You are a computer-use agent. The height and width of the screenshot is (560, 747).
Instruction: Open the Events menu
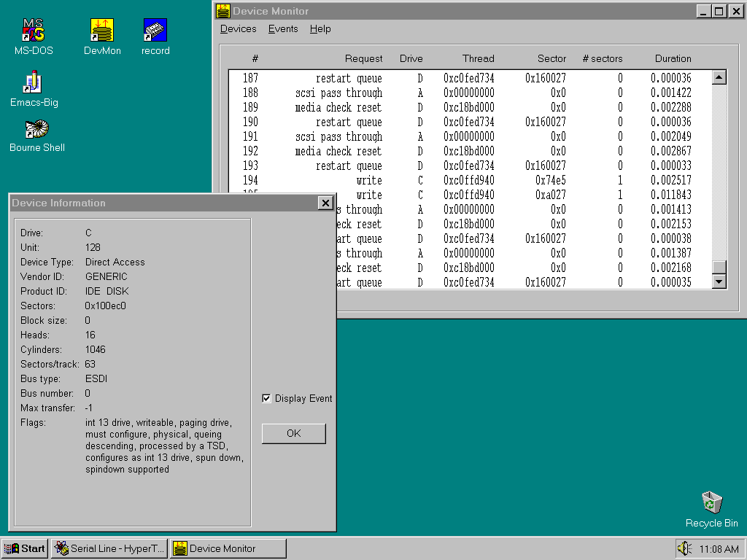283,29
